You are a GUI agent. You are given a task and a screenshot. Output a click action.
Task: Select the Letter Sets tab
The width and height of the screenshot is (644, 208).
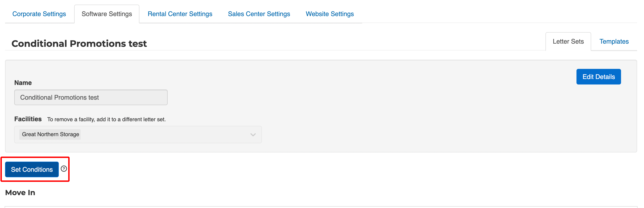click(x=568, y=42)
